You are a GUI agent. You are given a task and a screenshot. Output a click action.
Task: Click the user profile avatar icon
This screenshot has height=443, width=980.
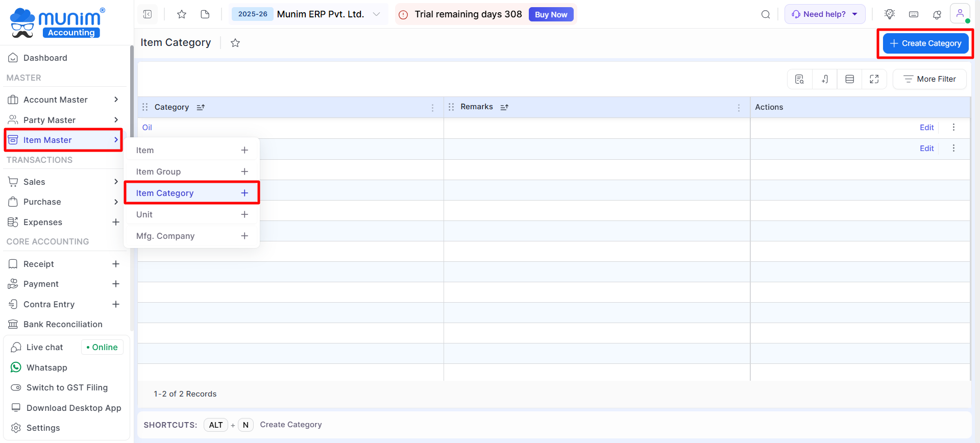point(960,14)
